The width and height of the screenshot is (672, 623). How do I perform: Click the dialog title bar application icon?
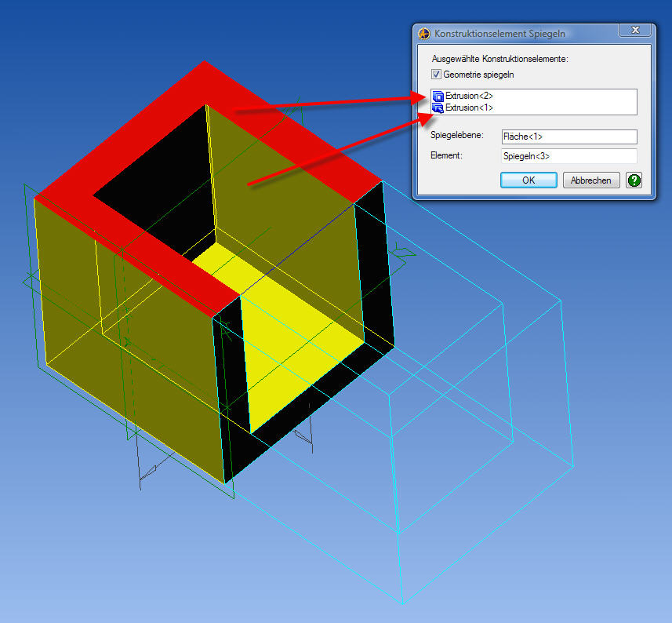(x=424, y=34)
